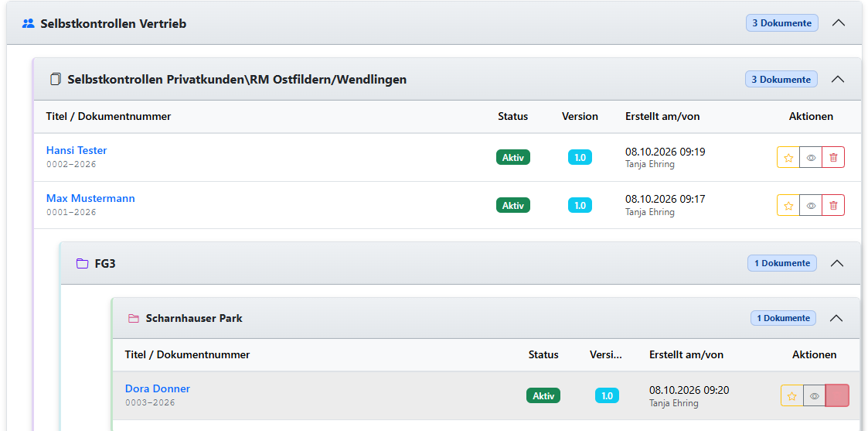Collapse the Scharnhauser Park folder chevron
Viewport: 868px width, 431px height.
(836, 318)
